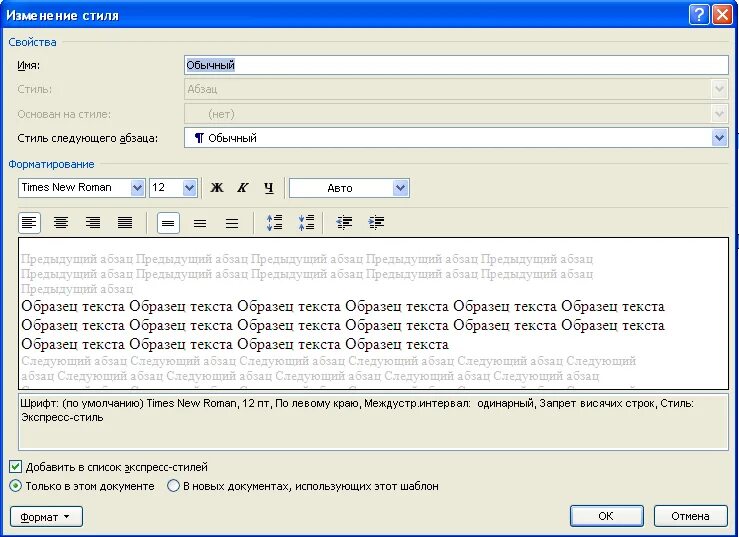Click the disabled Основан на стиле dropdown

[456, 114]
